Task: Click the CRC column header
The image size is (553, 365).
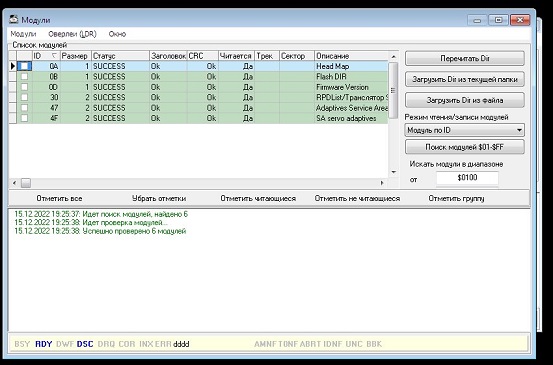Action: [202, 56]
